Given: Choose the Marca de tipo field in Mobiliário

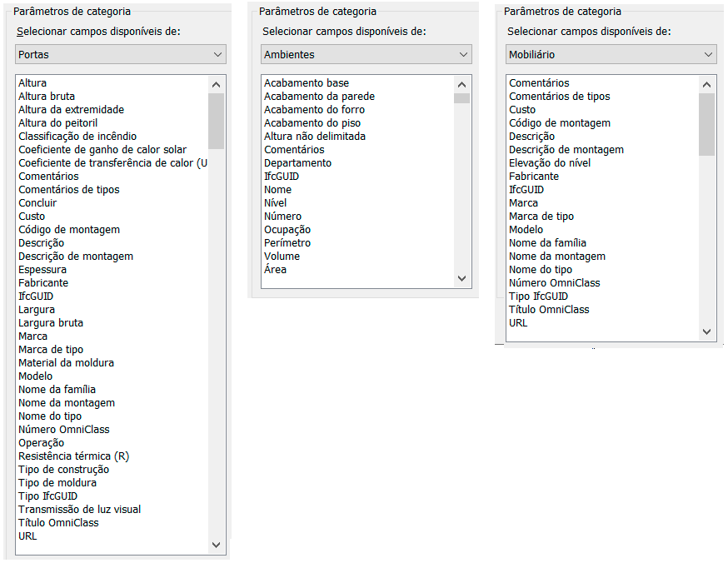Looking at the screenshot, I should click(x=541, y=217).
